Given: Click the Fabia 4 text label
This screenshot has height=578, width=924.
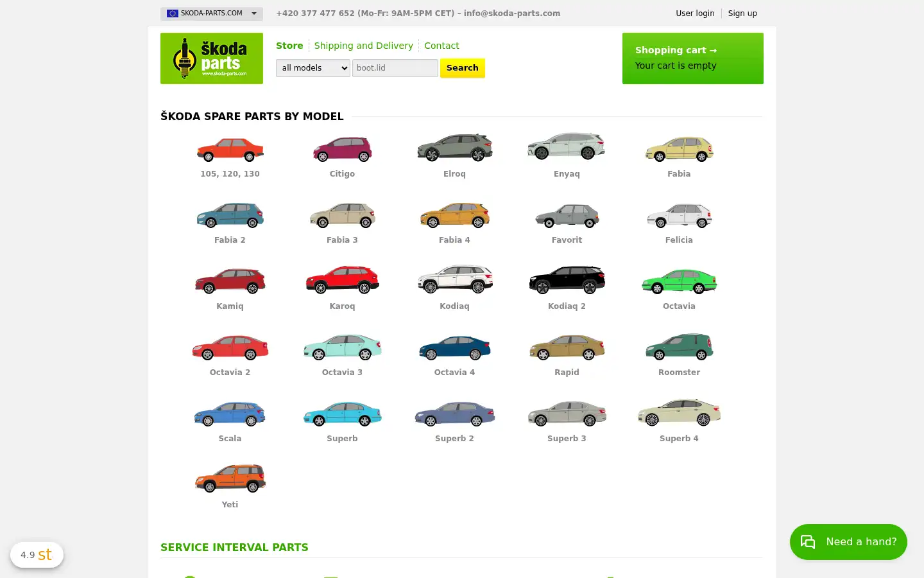Looking at the screenshot, I should point(454,240).
